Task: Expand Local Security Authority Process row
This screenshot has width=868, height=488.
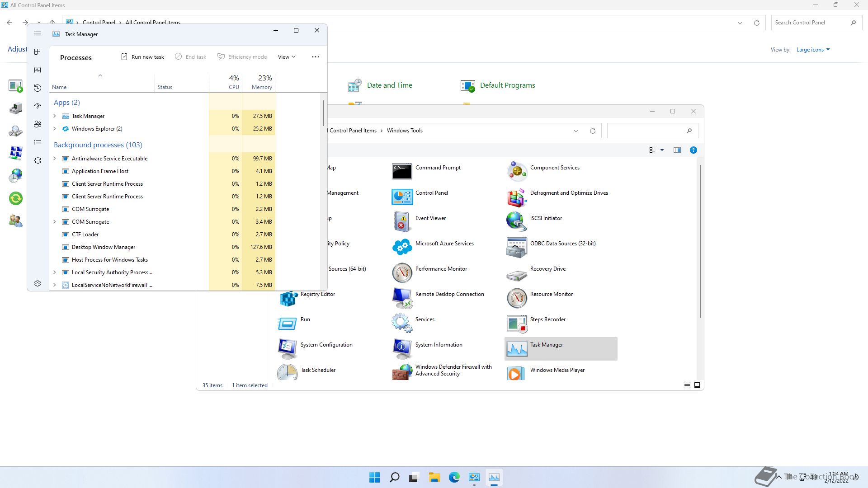Action: (55, 272)
